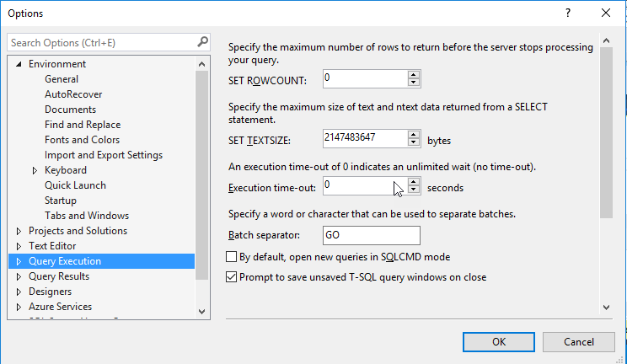The width and height of the screenshot is (627, 364).
Task: Click the Batch separator text field
Action: [371, 235]
